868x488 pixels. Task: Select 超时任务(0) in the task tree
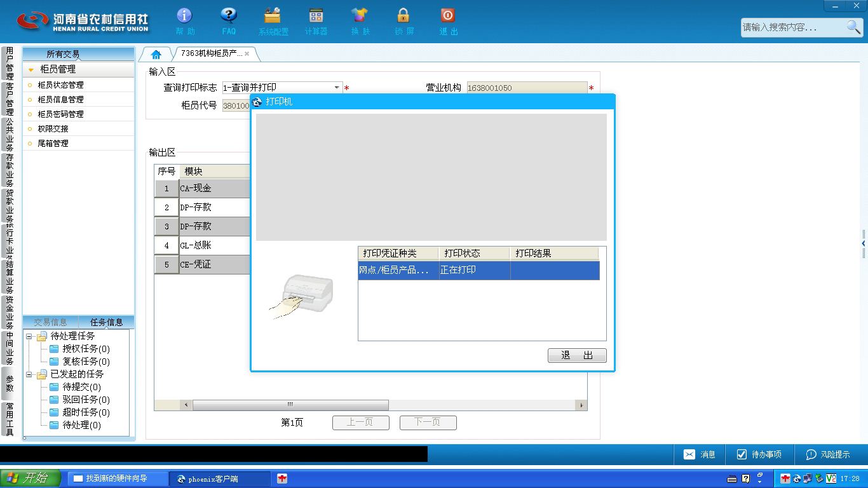pyautogui.click(x=86, y=412)
